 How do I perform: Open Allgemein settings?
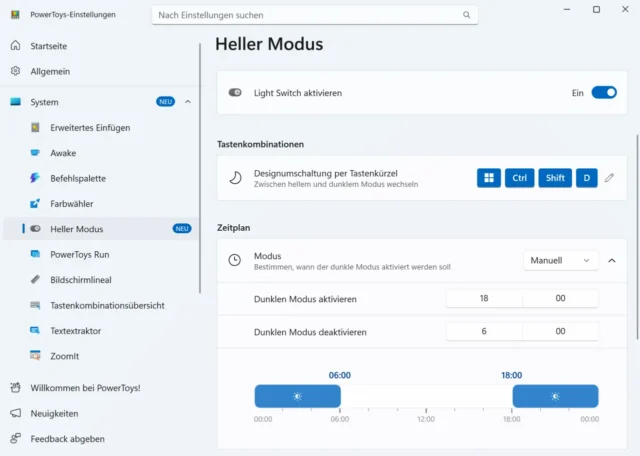pos(50,71)
